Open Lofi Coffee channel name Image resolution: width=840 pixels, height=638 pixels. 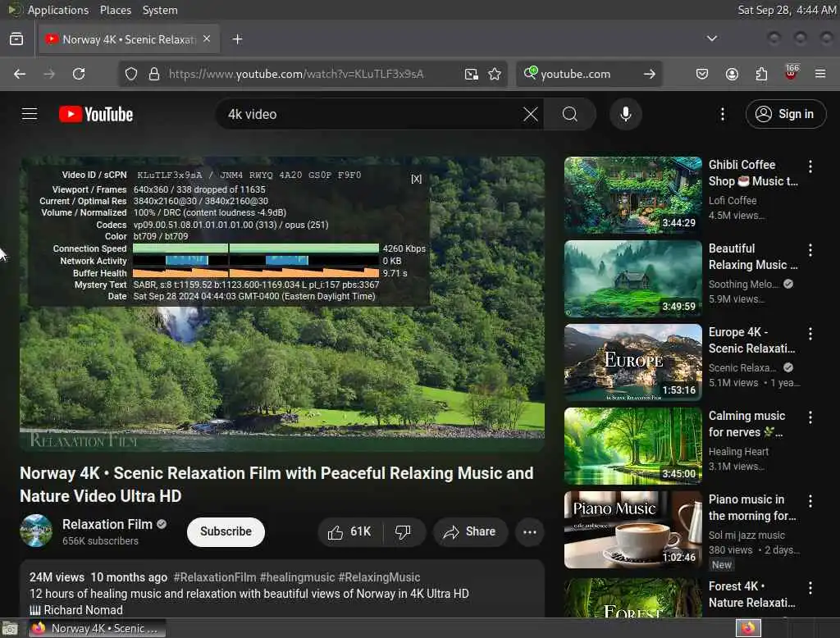tap(733, 200)
